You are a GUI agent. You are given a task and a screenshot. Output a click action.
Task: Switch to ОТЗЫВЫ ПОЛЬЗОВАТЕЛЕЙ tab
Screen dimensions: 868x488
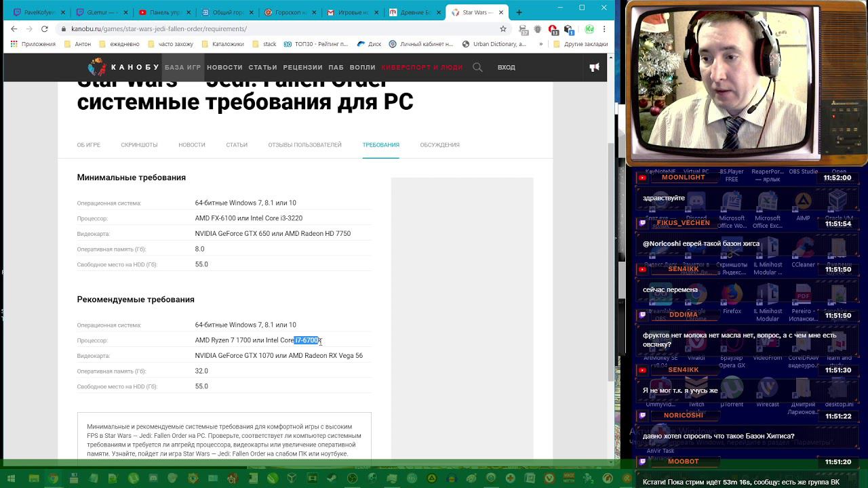click(304, 145)
